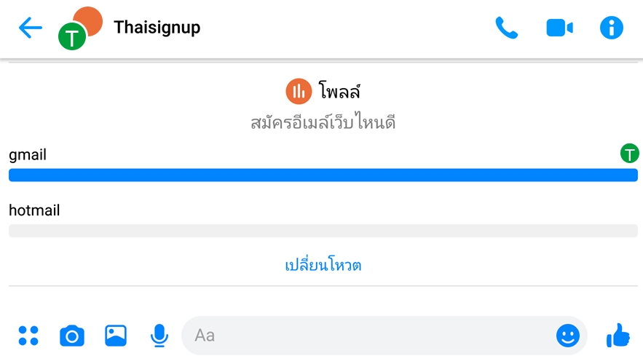Image resolution: width=643 pixels, height=364 pixels.
Task: Open the camera from the chat bar
Action: 72,336
